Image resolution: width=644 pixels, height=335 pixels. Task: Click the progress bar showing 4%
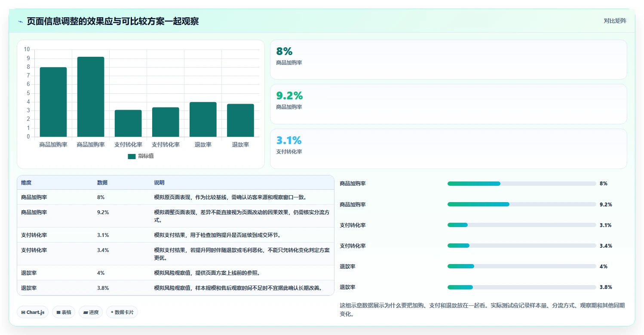point(521,266)
